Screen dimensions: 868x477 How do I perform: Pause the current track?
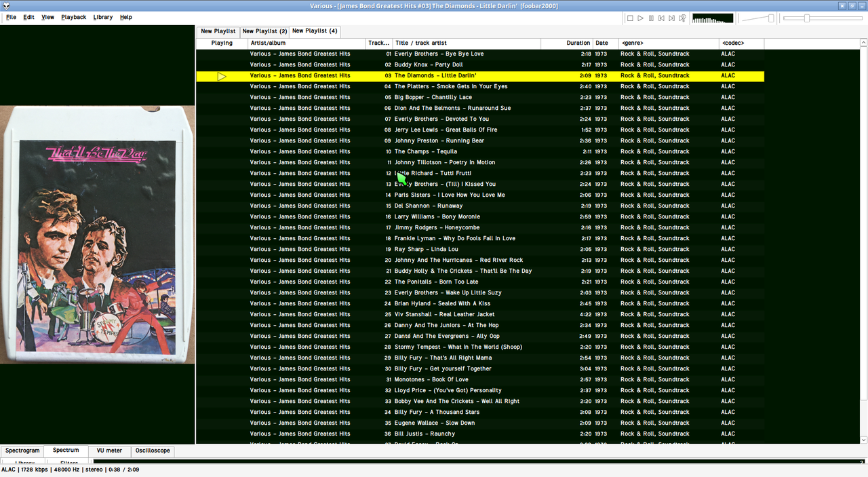(651, 18)
